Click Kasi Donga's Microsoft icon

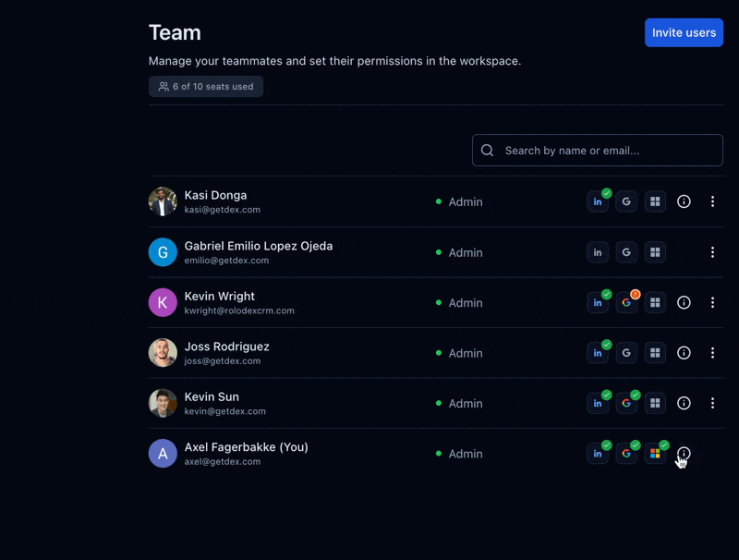click(x=655, y=201)
